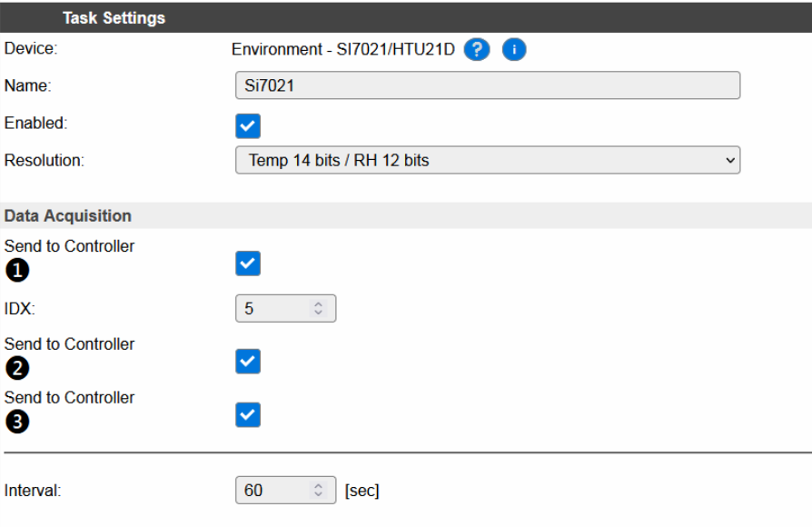This screenshot has height=527, width=812.
Task: Uncheck the Enabled checkbox
Action: [248, 126]
